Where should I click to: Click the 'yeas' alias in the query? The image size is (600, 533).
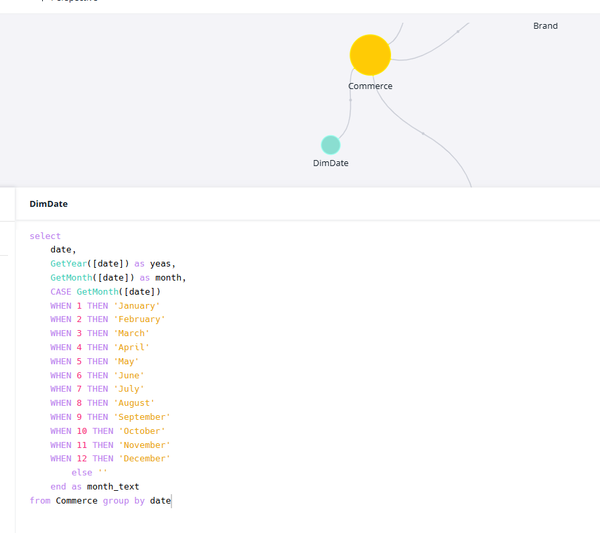(x=162, y=264)
